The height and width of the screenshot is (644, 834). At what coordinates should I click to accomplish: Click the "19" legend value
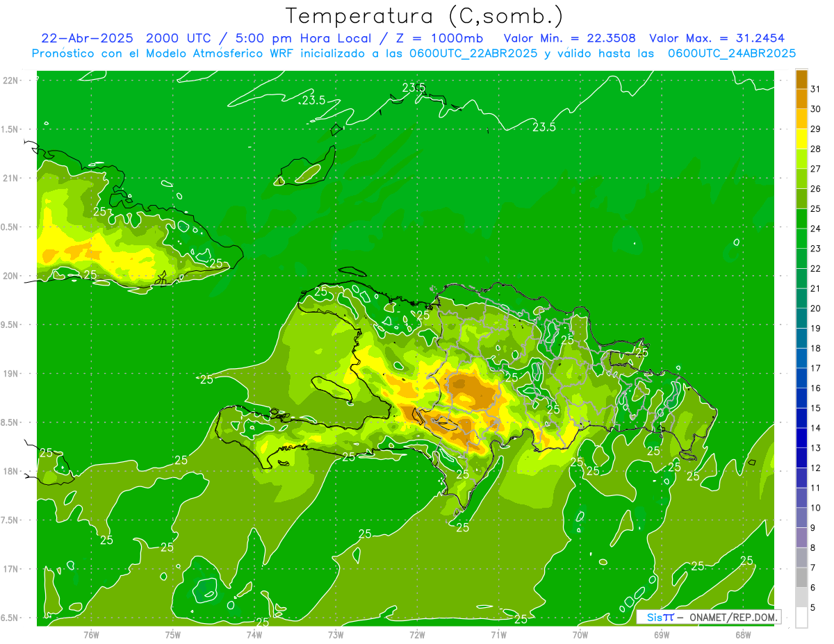815,329
